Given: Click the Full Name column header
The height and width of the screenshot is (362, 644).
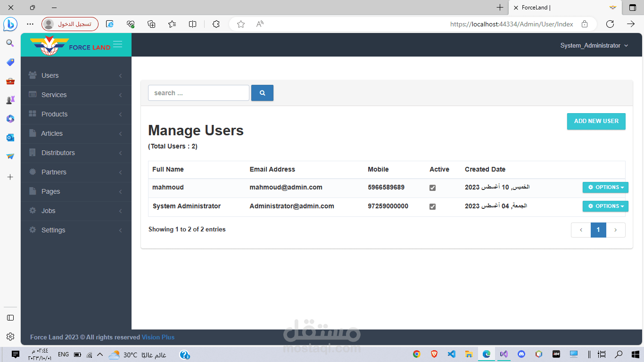Looking at the screenshot, I should click(x=168, y=169).
